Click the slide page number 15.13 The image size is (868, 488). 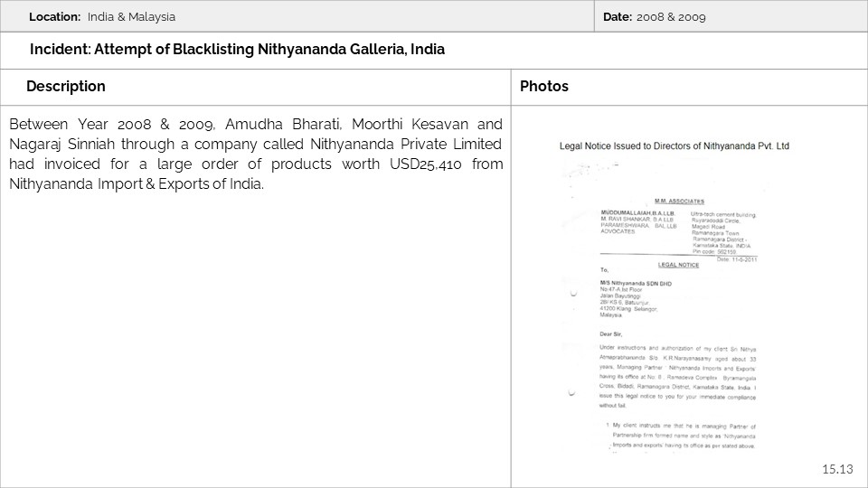[837, 469]
